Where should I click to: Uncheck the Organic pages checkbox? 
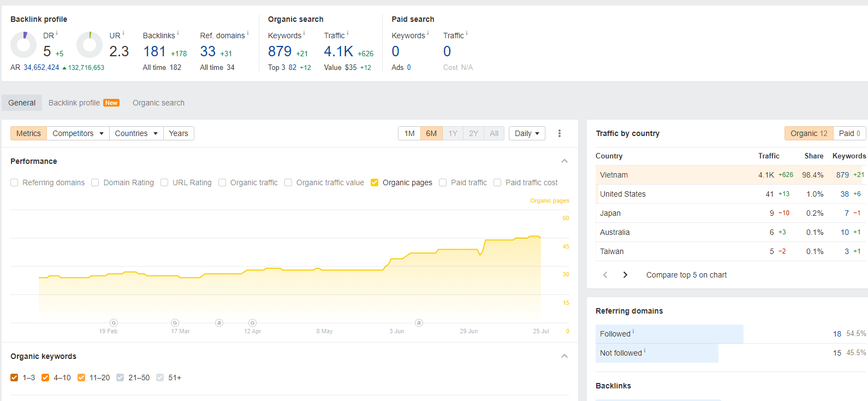[x=374, y=182]
